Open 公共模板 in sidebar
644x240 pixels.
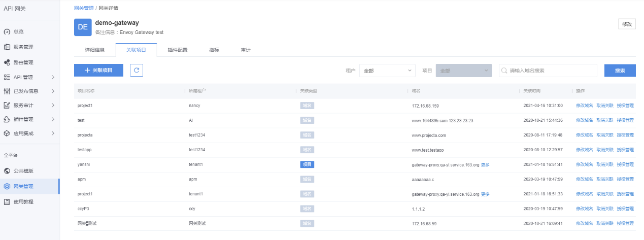click(23, 171)
